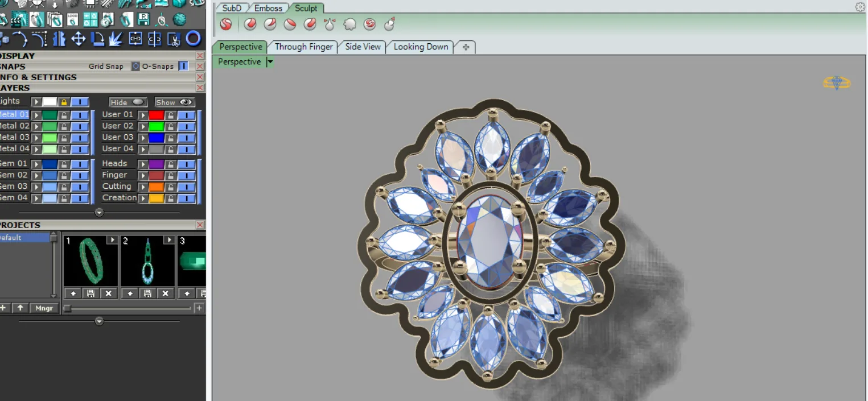Viewport: 868px width, 401px height.
Task: Toggle visibility switch for User 01 layer
Action: (187, 115)
